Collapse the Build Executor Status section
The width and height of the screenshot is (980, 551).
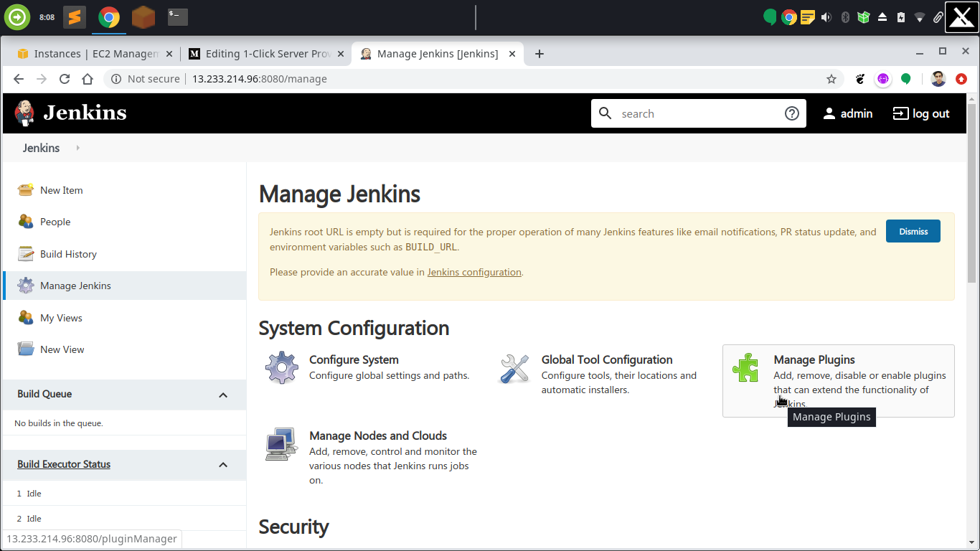tap(222, 465)
